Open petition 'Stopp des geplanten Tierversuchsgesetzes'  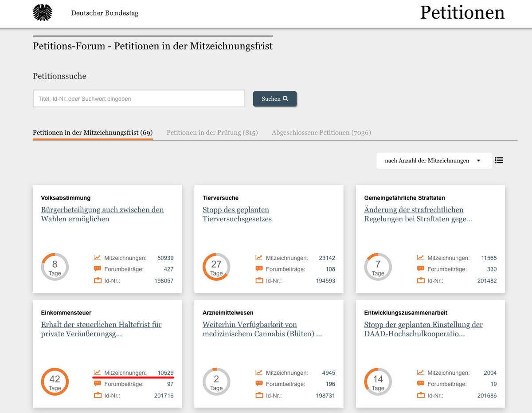pos(237,214)
